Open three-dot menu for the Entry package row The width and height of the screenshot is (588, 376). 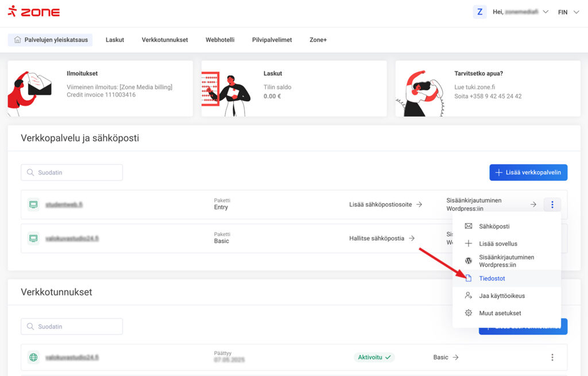pos(552,204)
